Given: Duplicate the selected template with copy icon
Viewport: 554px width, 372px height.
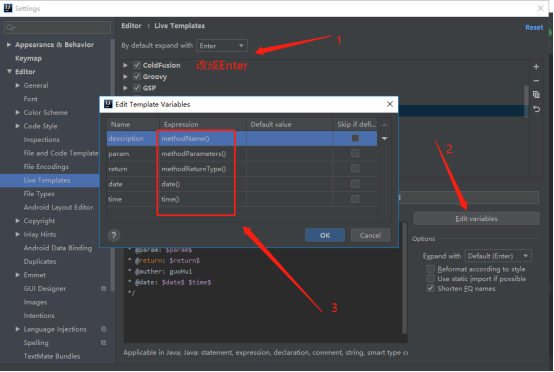Looking at the screenshot, I should (x=536, y=95).
